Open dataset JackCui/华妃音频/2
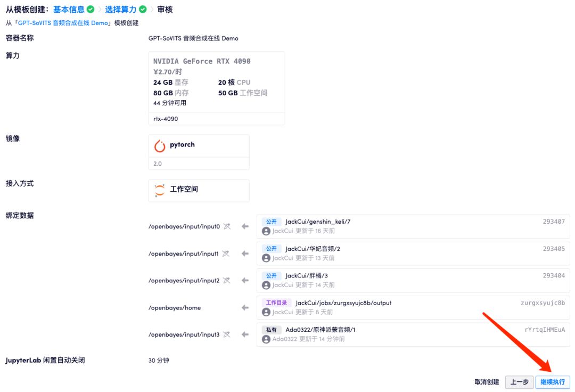This screenshot has height=392, width=575. [313, 249]
